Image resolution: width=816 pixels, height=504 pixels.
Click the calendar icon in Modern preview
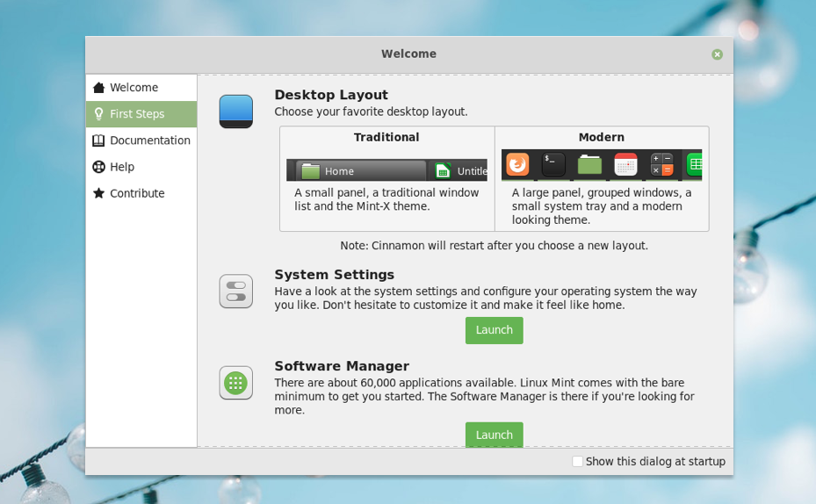point(625,164)
